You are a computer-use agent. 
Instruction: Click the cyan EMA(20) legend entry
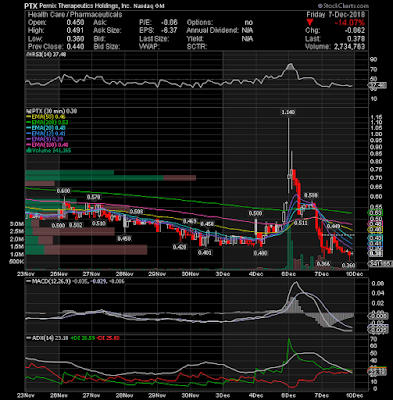click(x=46, y=128)
